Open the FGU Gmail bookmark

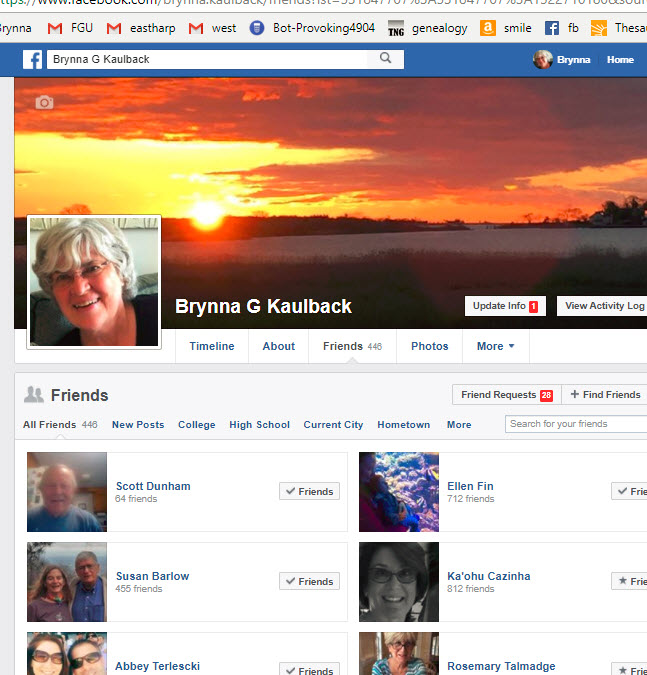[71, 28]
